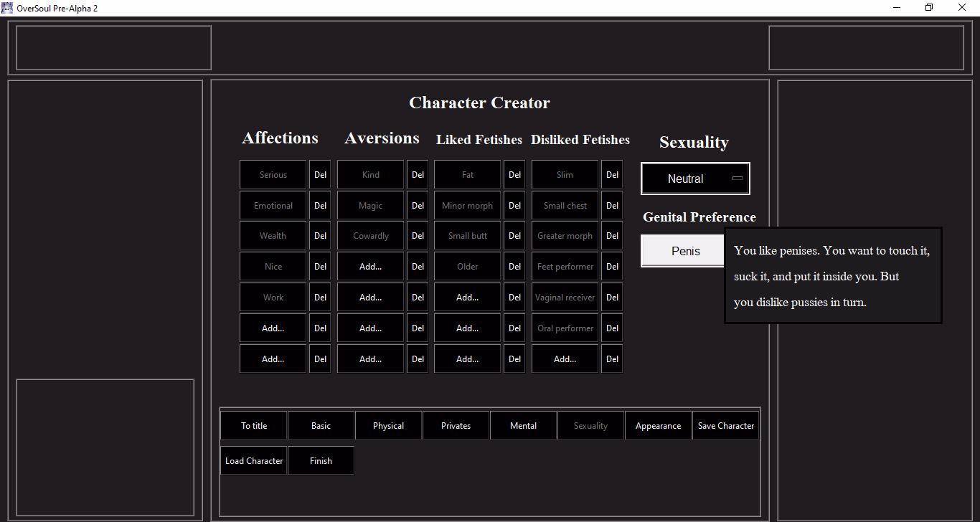Minimize the OverSoul window
The width and height of the screenshot is (980, 522).
[x=897, y=7]
